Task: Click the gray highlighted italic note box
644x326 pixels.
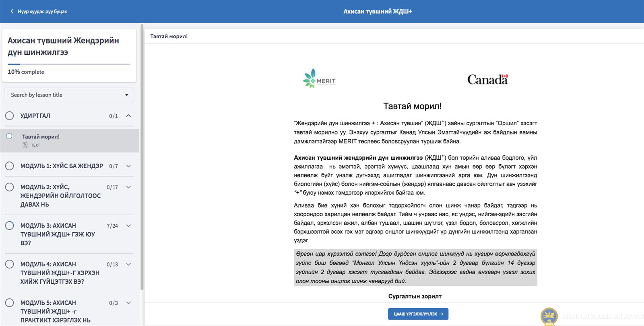Action: click(415, 268)
